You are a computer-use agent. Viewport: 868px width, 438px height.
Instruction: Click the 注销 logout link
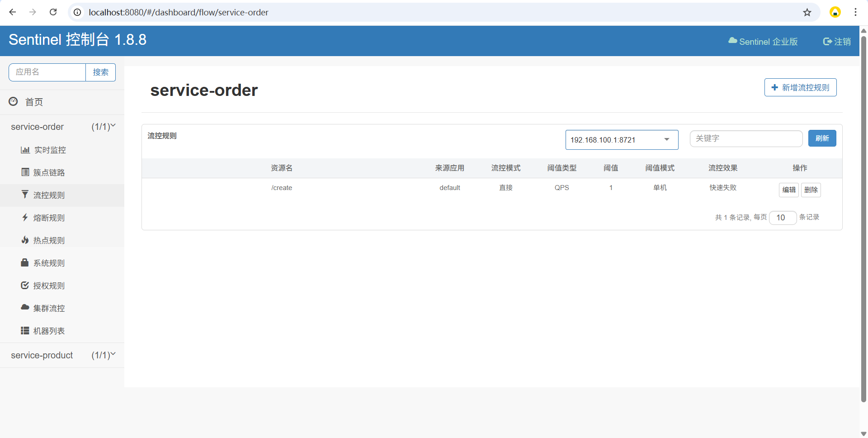[x=837, y=42]
